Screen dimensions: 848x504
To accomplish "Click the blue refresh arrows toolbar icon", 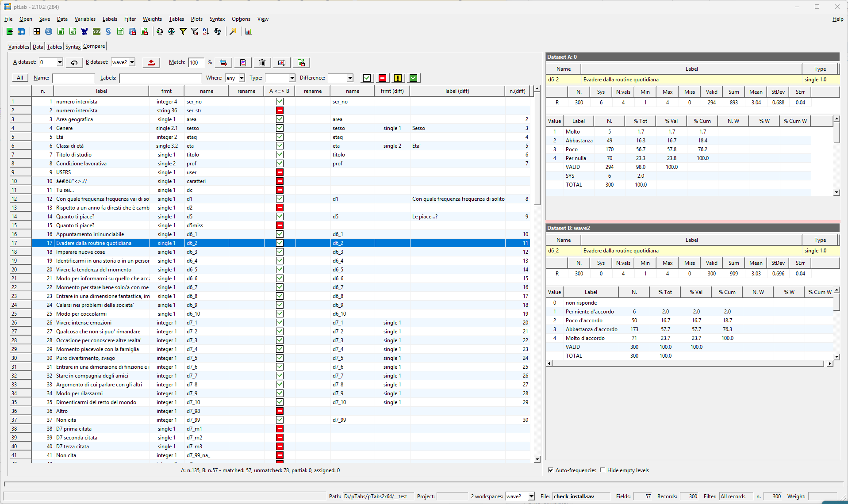I will 218,31.
